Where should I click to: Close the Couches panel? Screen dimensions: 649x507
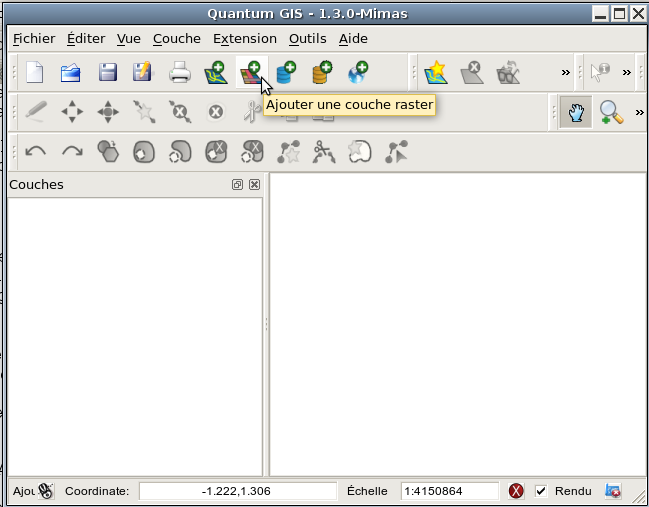coord(255,185)
